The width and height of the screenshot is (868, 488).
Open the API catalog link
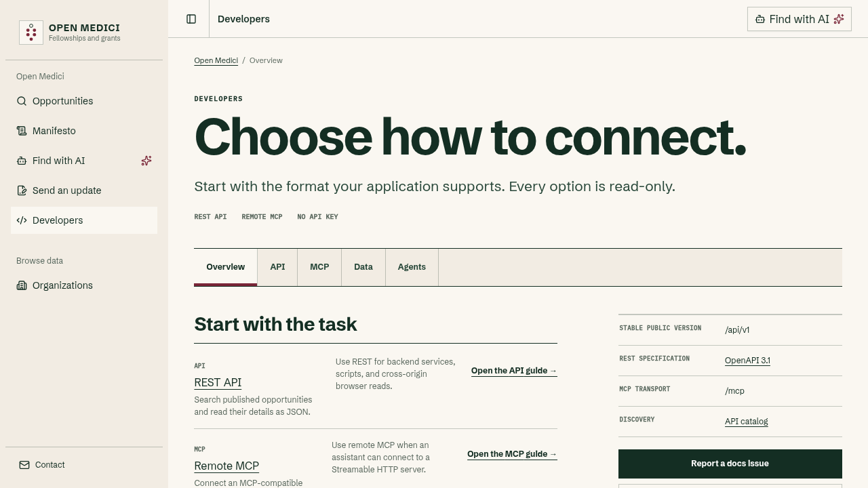[x=746, y=422]
